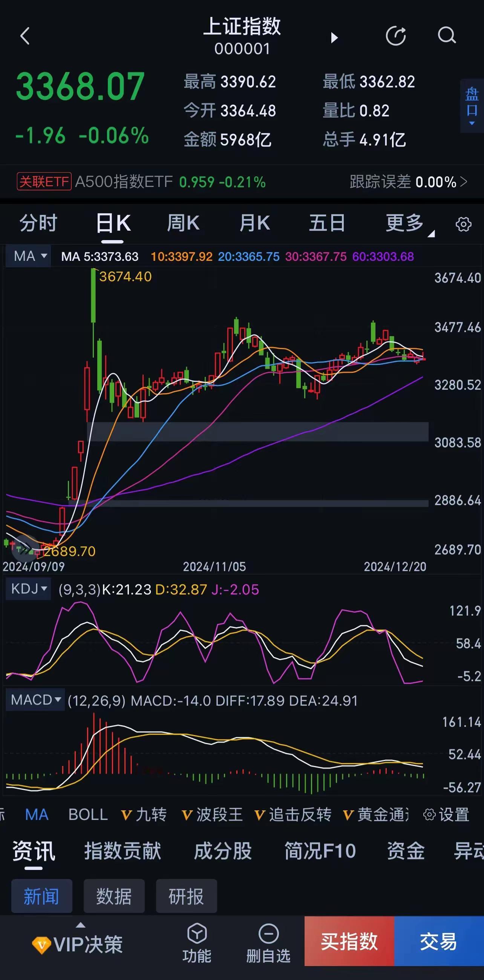484x980 pixels.
Task: Open the 资讯 section tab
Action: click(34, 851)
